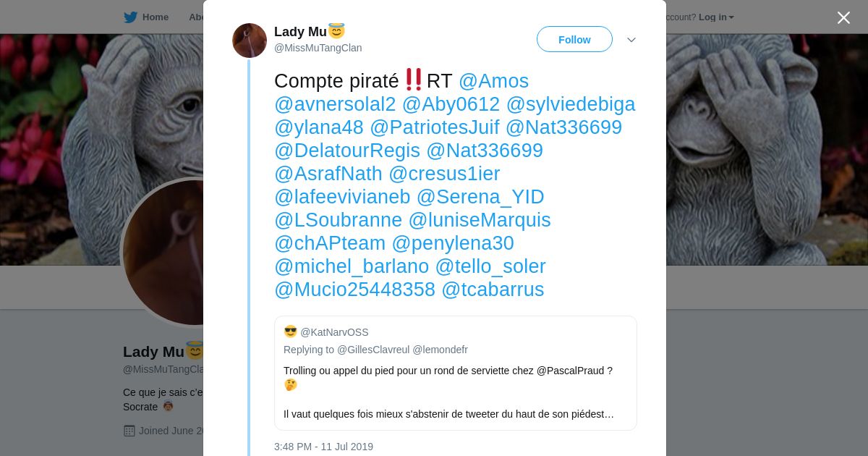Click the 3:48 PM - 11 Jul 2019 timestamp
Image resolution: width=868 pixels, height=456 pixels.
click(323, 447)
